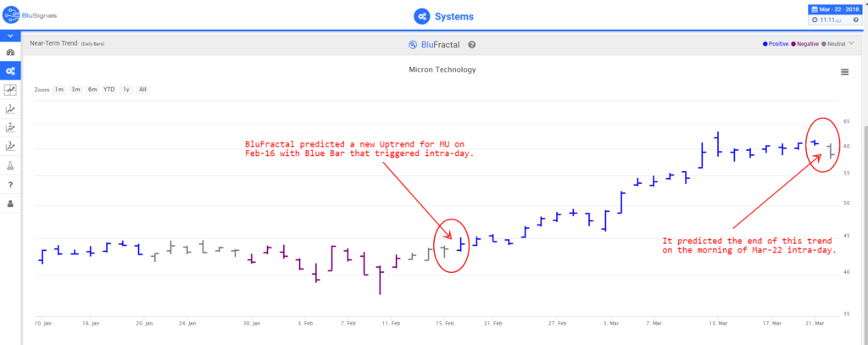Click the BluFractal search icon

[413, 45]
